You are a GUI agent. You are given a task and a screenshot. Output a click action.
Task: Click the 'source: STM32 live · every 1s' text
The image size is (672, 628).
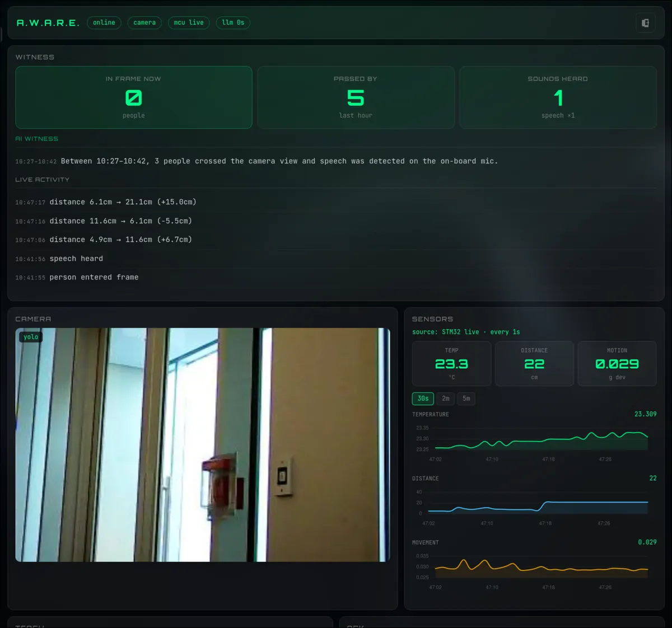[466, 332]
